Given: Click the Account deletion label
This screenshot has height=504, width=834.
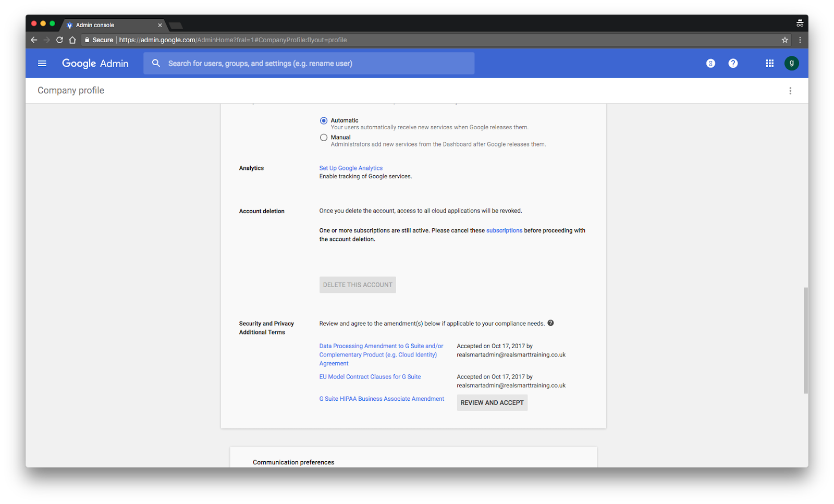Looking at the screenshot, I should pos(262,211).
